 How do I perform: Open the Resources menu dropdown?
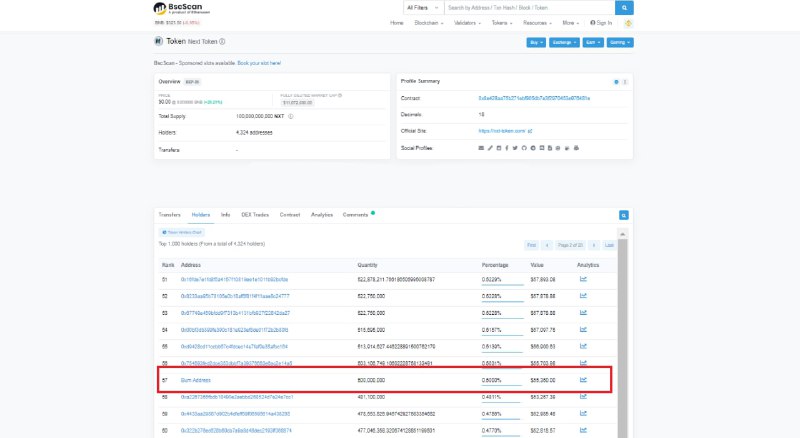click(x=537, y=23)
